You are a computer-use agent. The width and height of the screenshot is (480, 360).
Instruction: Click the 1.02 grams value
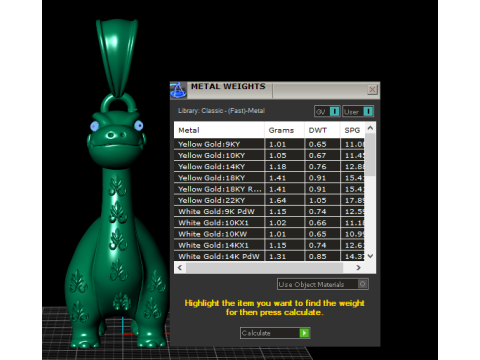click(x=278, y=223)
